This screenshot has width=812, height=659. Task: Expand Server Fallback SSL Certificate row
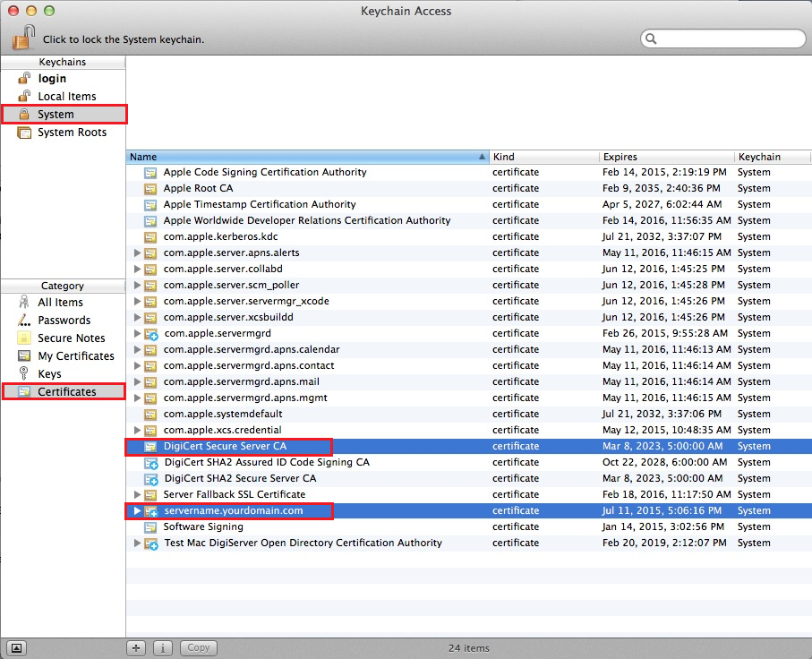click(137, 494)
